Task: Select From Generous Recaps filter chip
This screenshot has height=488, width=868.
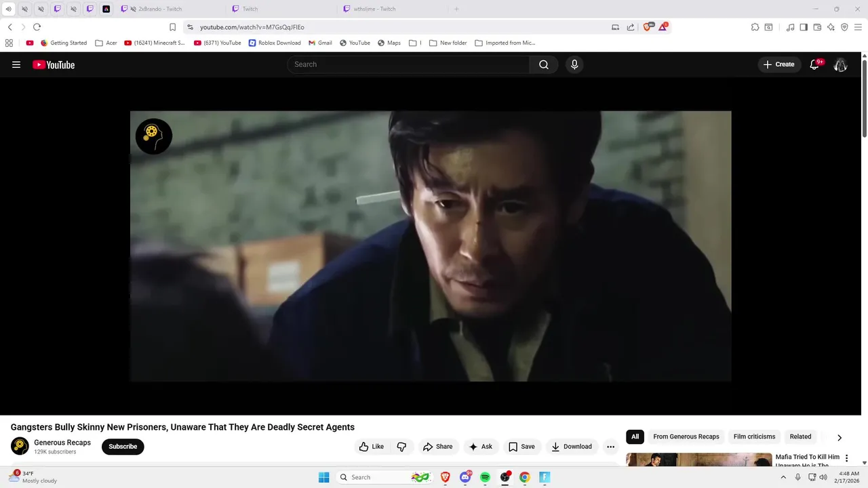Action: [686, 437]
